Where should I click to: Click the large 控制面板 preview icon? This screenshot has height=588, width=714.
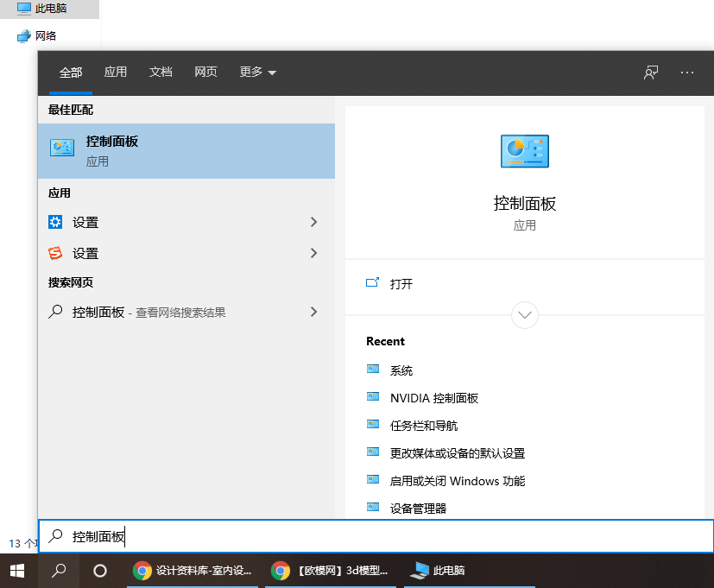(525, 151)
